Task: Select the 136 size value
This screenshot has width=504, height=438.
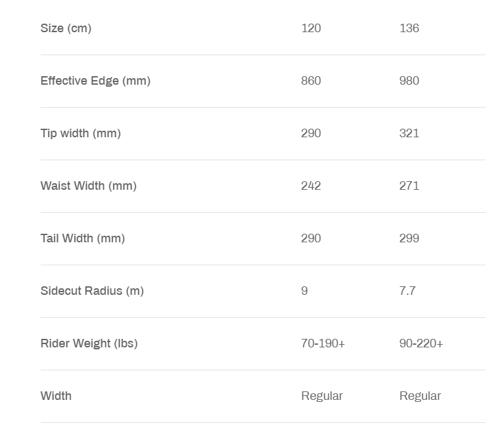Action: coord(409,28)
